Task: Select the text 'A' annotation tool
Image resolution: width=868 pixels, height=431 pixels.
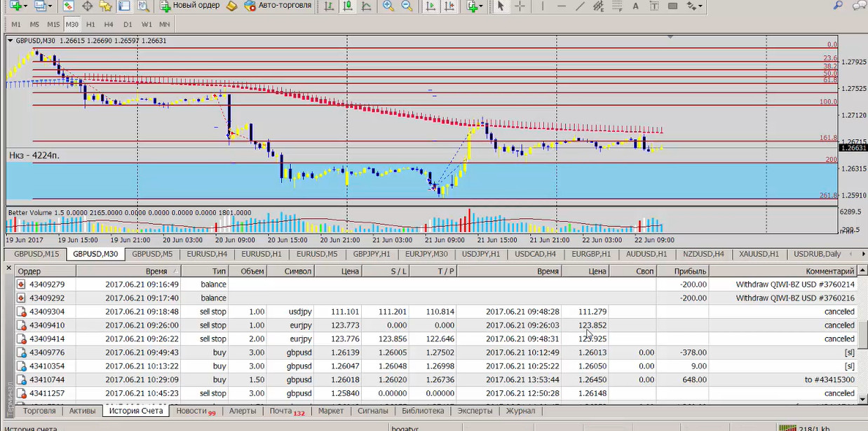Action: [x=636, y=6]
